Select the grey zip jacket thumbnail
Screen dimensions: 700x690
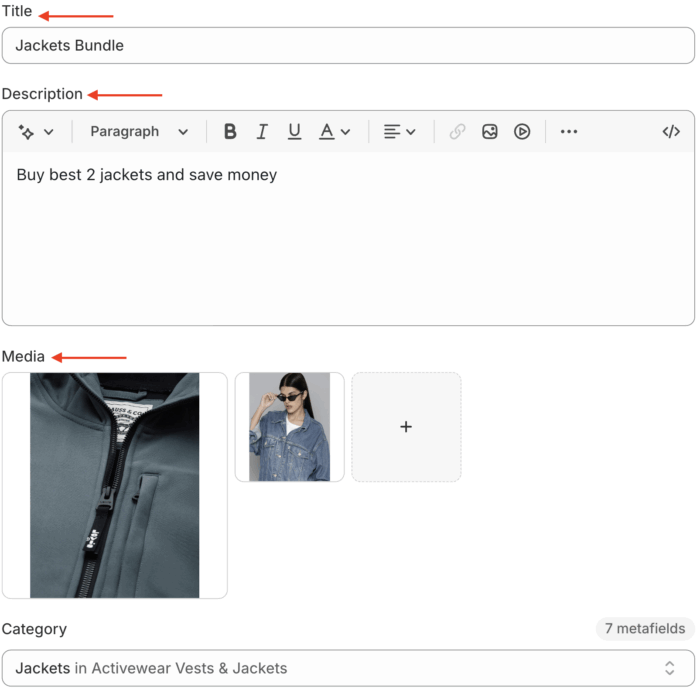click(x=115, y=485)
